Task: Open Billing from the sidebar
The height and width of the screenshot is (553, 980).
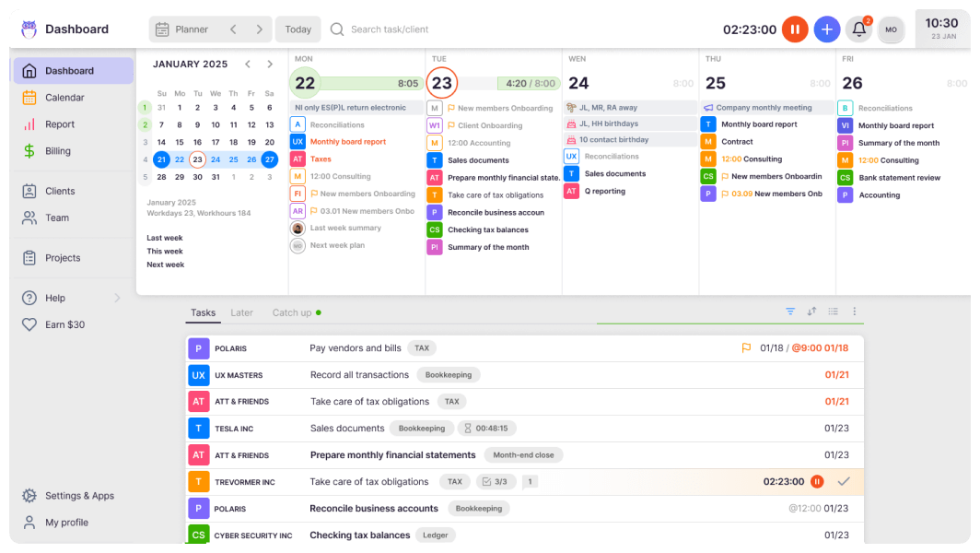Action: point(58,151)
